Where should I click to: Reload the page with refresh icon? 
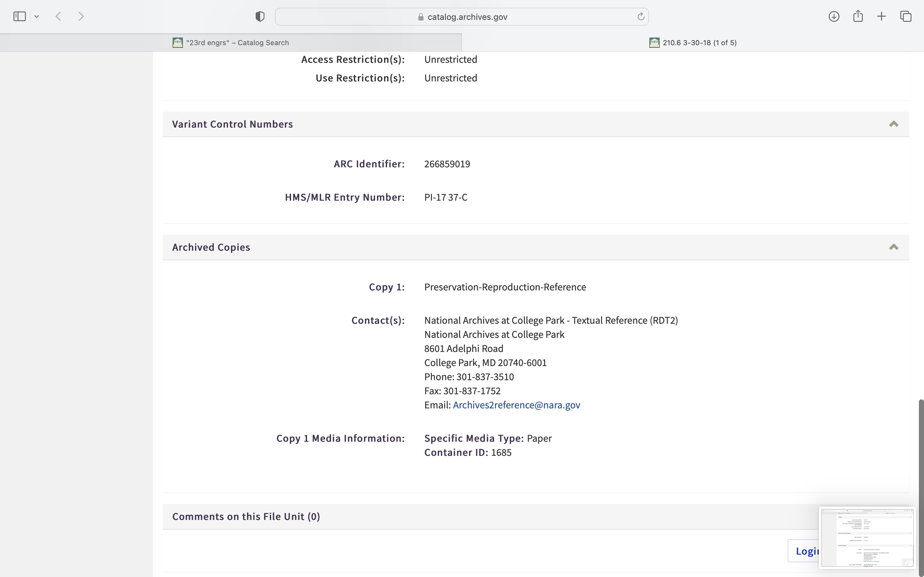tap(641, 16)
